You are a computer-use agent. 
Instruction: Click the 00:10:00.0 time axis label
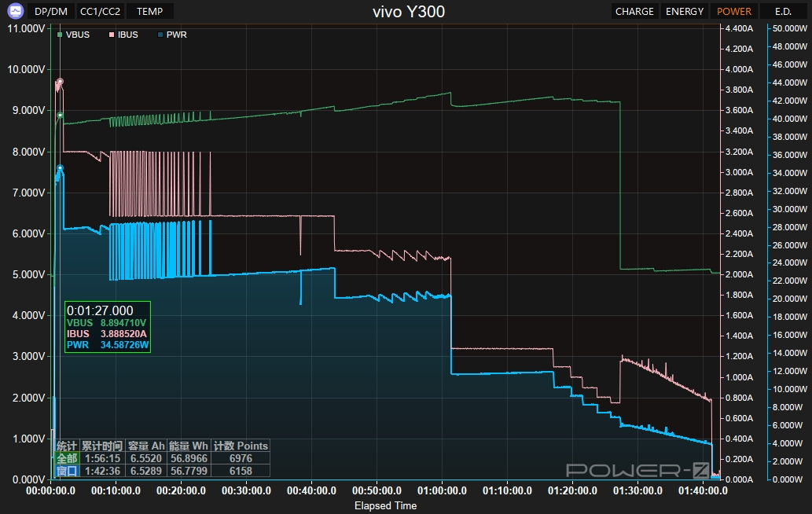[116, 490]
